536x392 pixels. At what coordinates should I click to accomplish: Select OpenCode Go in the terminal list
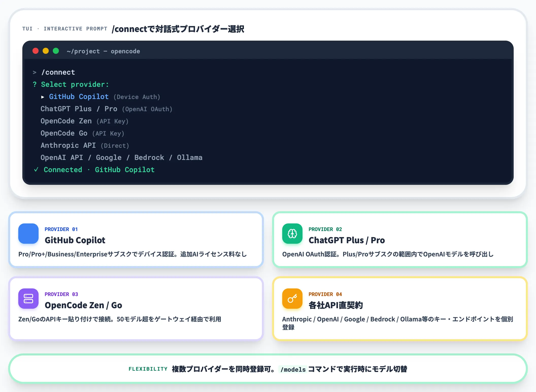pyautogui.click(x=64, y=133)
